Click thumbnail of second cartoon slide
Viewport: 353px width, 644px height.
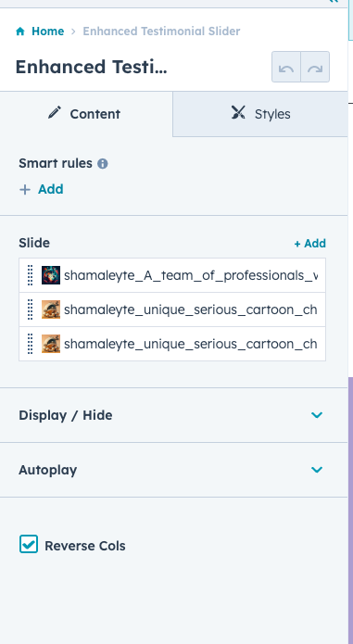(51, 309)
